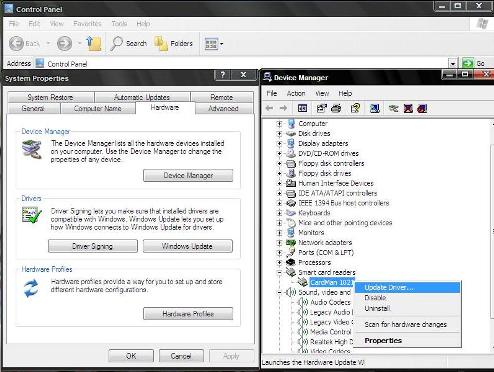Click the Disable device toolbar icon

tap(408, 108)
